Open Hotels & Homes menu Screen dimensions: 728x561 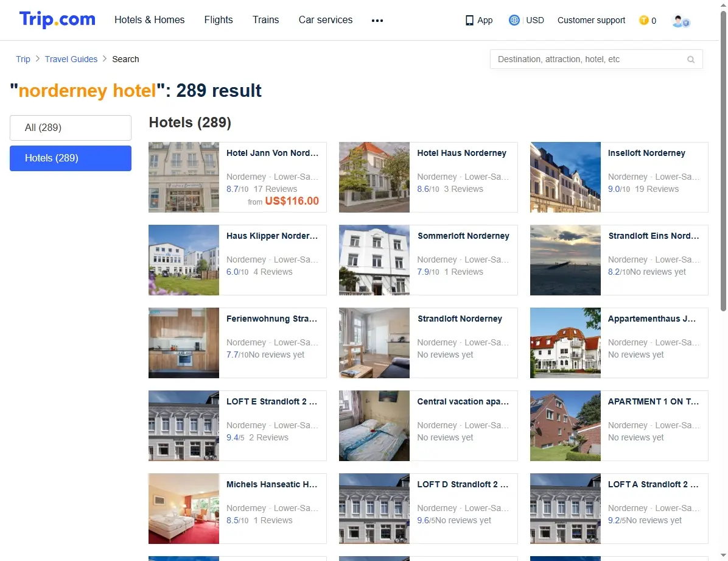[x=150, y=20]
